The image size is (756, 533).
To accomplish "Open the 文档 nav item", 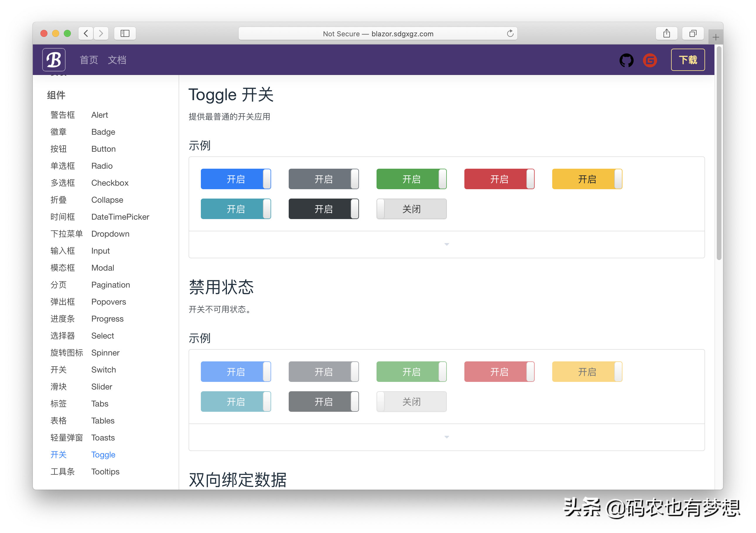I will coord(117,60).
